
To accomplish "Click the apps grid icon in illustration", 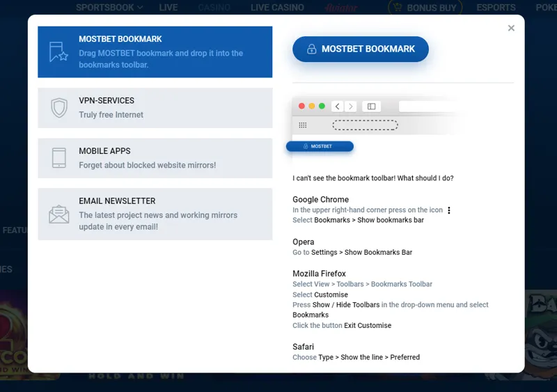I will (303, 125).
